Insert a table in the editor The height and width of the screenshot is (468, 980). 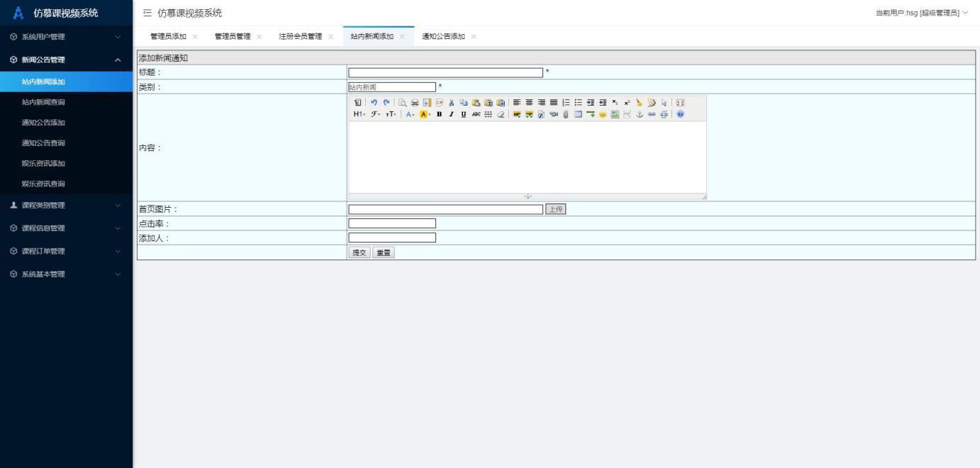(x=578, y=113)
